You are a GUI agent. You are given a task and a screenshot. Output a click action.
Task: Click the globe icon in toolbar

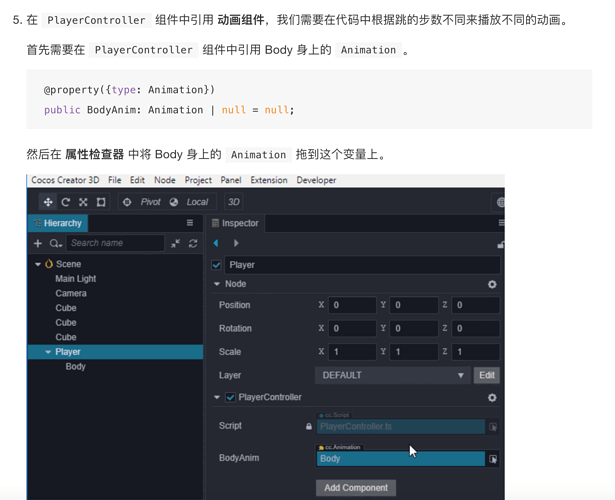500,202
